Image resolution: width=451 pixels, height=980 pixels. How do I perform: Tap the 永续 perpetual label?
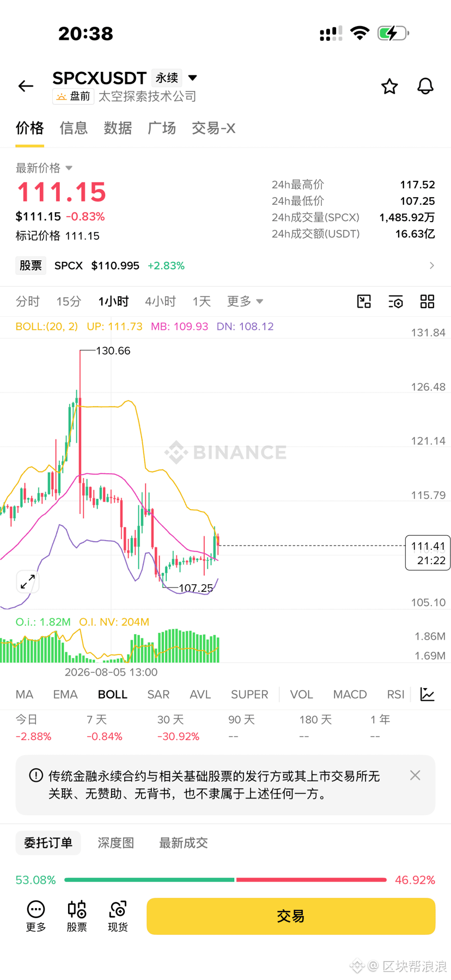167,78
